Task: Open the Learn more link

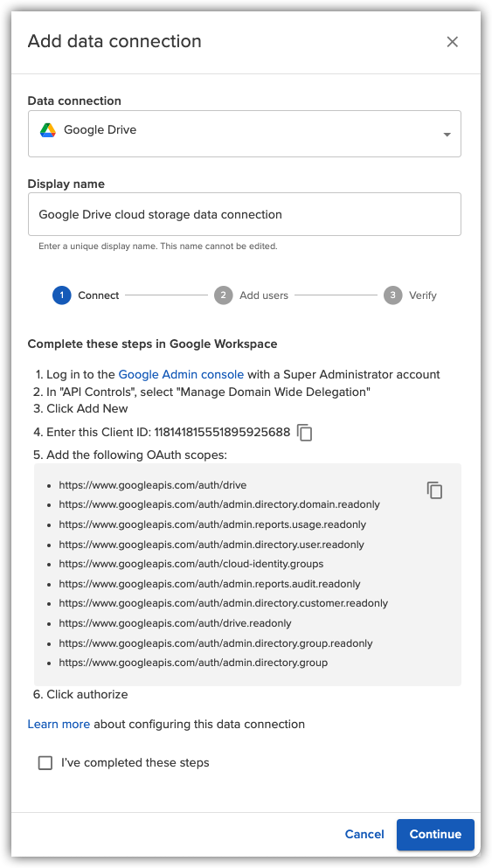Action: (x=59, y=724)
